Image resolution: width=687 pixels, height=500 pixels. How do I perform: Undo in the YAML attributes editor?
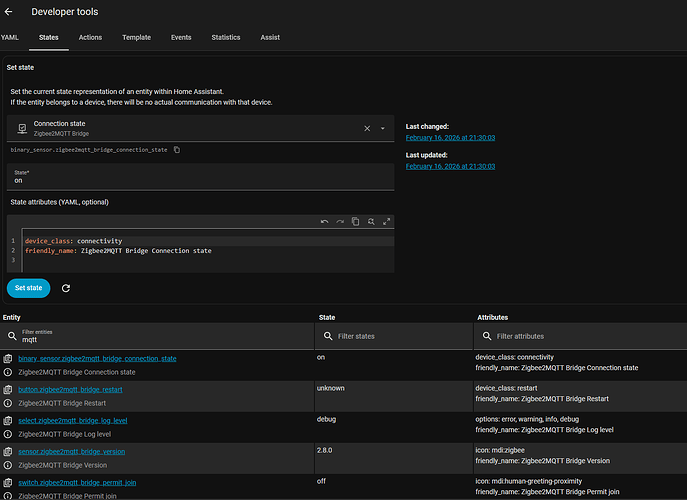(324, 222)
